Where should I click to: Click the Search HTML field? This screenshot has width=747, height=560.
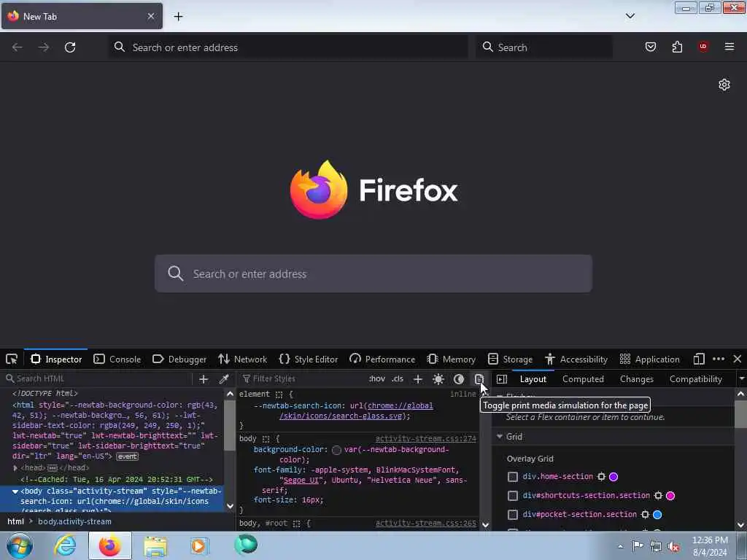pos(98,378)
